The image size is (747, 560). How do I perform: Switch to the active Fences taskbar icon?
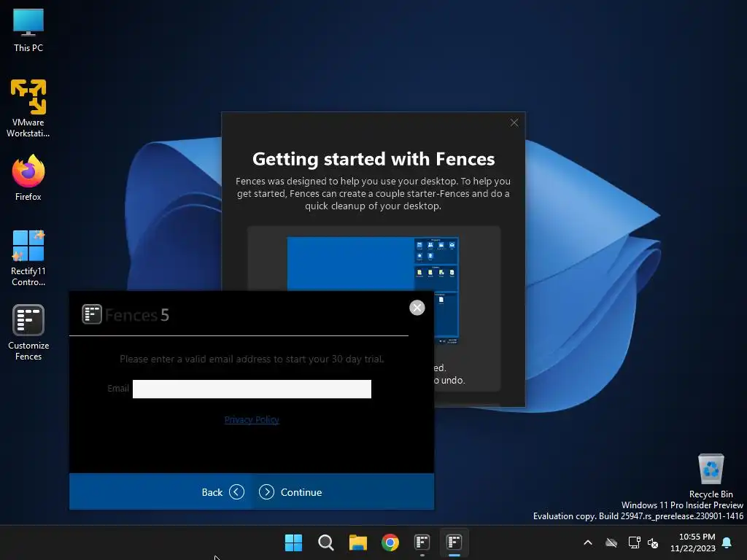coord(454,542)
